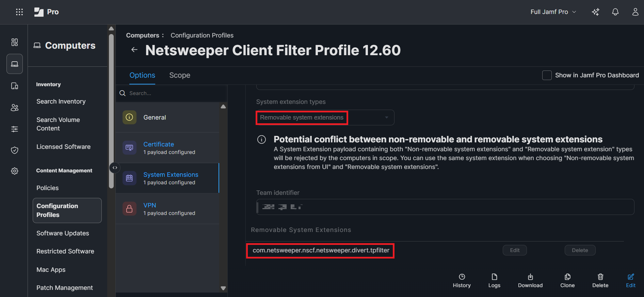Open the Full Jamf Pro dropdown
This screenshot has width=644, height=297.
(553, 12)
